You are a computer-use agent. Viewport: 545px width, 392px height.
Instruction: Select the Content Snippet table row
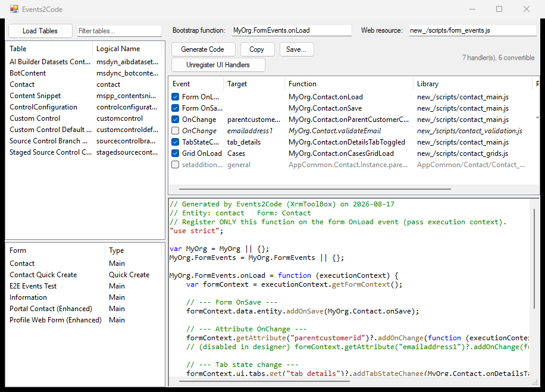(84, 96)
